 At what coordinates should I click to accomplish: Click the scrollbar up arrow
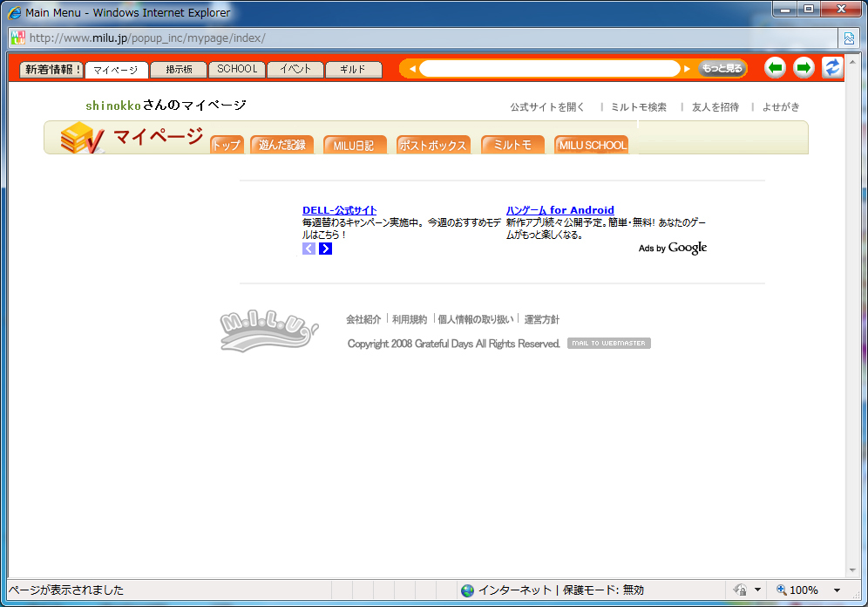pyautogui.click(x=852, y=61)
